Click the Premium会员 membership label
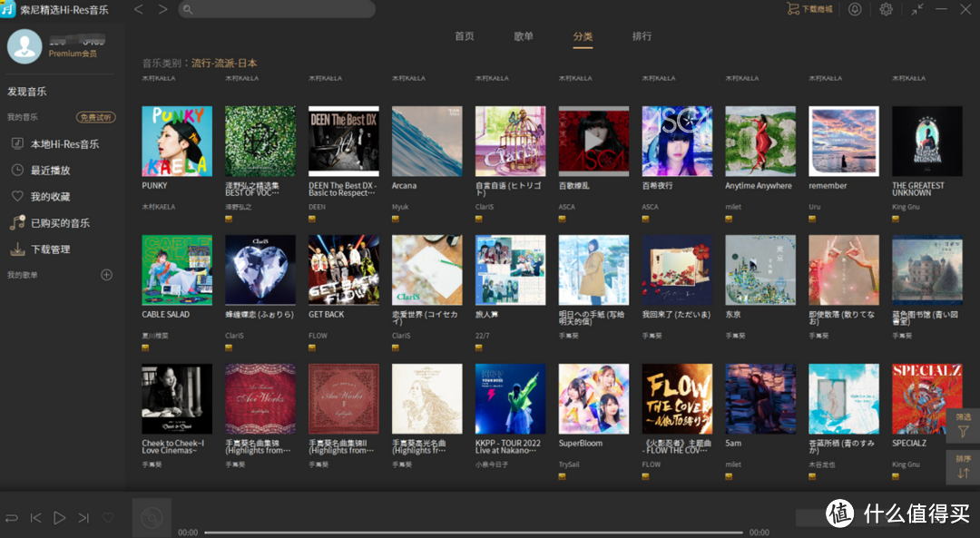The height and width of the screenshot is (538, 980). (x=73, y=54)
